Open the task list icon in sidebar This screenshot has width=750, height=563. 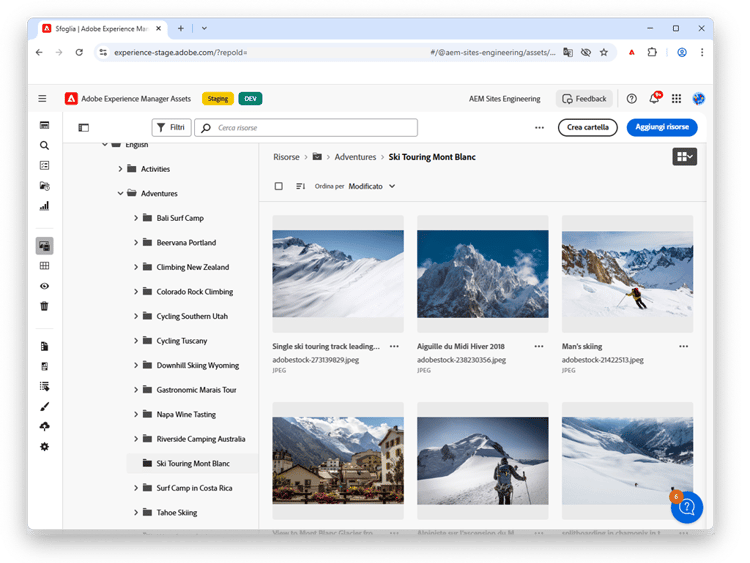44,166
